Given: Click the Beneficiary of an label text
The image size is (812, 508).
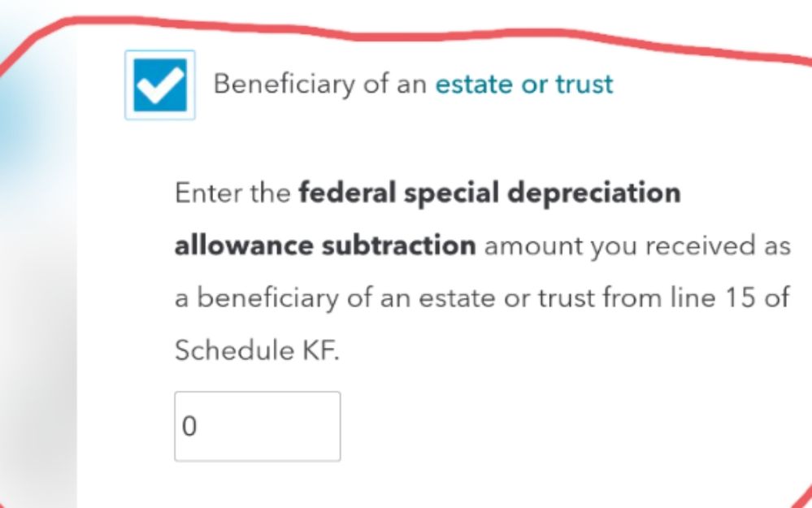Looking at the screenshot, I should (x=320, y=84).
